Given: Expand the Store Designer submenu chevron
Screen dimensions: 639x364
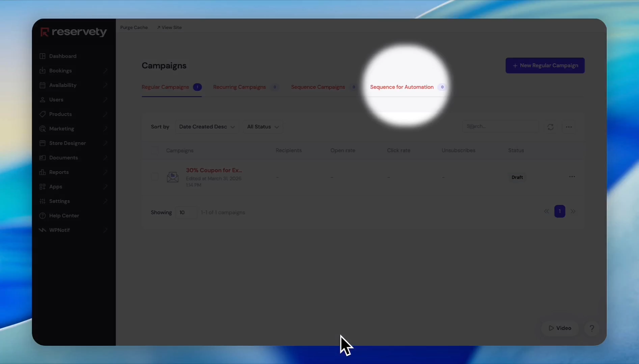Looking at the screenshot, I should pos(105,143).
